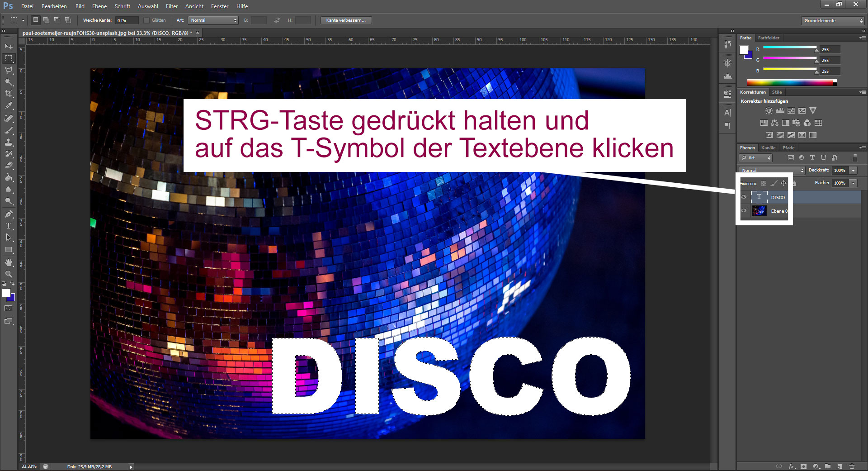Open the Grundelemente workspace dropdown
The width and height of the screenshot is (868, 471).
click(833, 21)
